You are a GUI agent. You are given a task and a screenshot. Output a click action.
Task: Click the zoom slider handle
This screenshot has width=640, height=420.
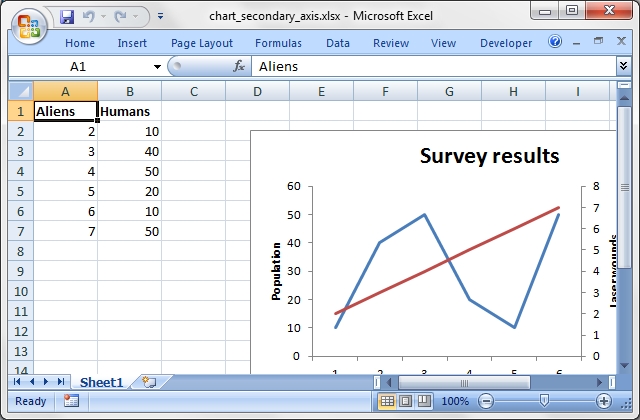(x=544, y=400)
